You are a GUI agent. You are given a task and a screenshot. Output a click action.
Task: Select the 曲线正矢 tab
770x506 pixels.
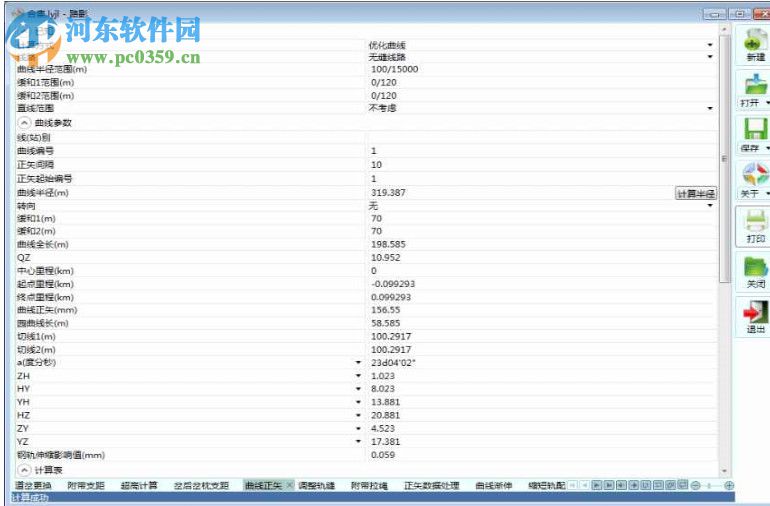[263, 485]
